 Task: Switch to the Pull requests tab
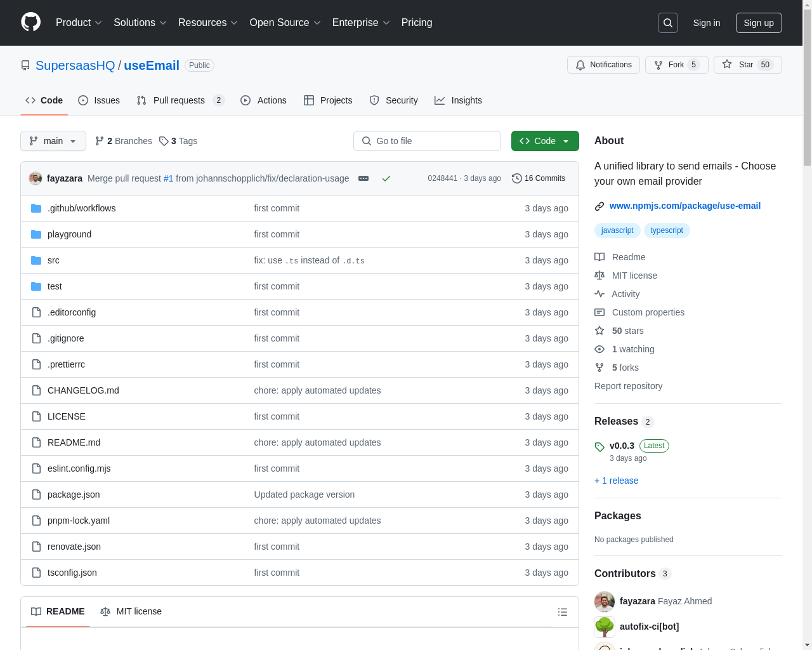(180, 100)
